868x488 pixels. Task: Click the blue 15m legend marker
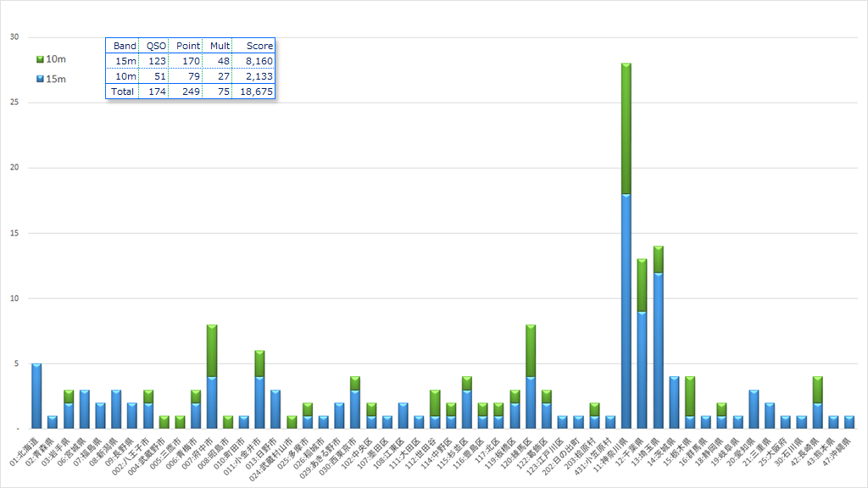click(x=40, y=79)
